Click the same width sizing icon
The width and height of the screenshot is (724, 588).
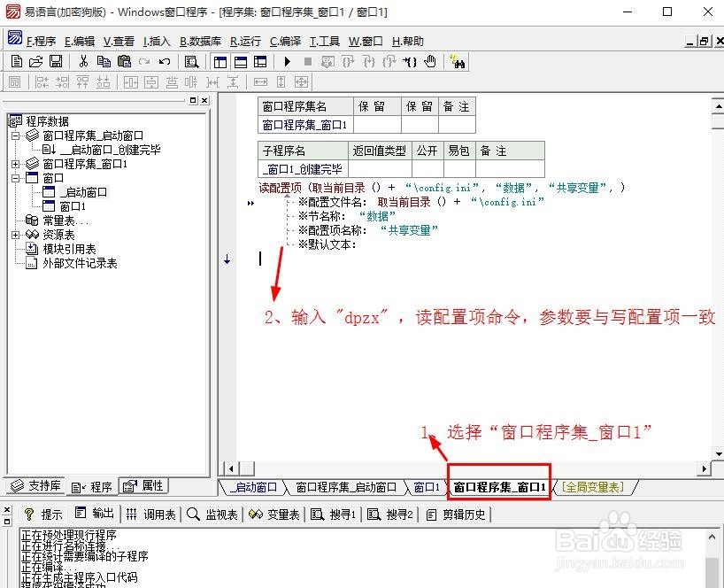click(x=260, y=82)
